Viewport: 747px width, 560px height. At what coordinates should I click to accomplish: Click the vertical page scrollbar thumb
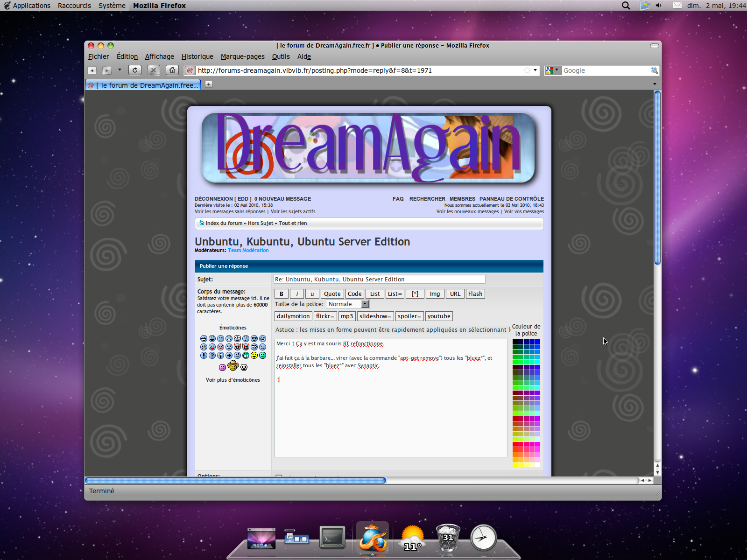tap(657, 178)
